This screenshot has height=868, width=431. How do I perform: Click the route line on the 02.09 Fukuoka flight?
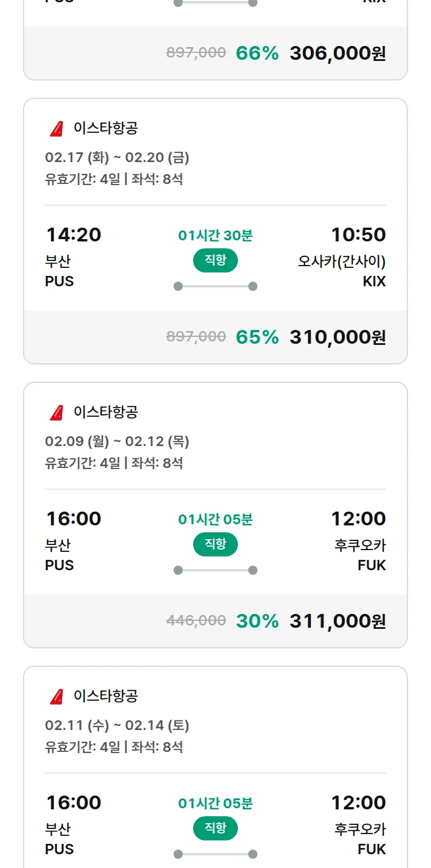pyautogui.click(x=215, y=570)
